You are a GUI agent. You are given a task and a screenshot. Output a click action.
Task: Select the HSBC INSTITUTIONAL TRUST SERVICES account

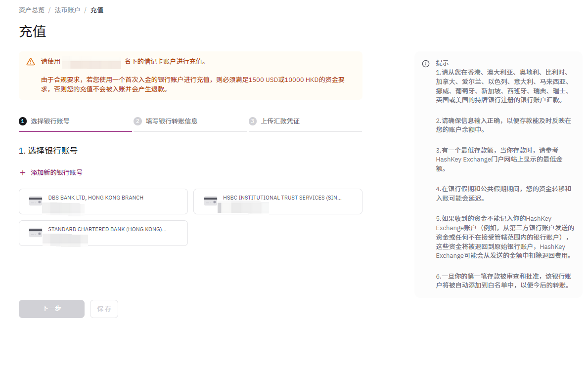[277, 202]
